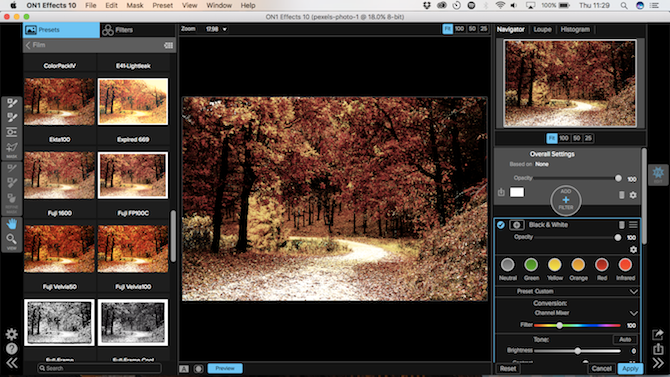670x377 pixels.
Task: Open macOS Spotlight search
Action: click(x=624, y=6)
